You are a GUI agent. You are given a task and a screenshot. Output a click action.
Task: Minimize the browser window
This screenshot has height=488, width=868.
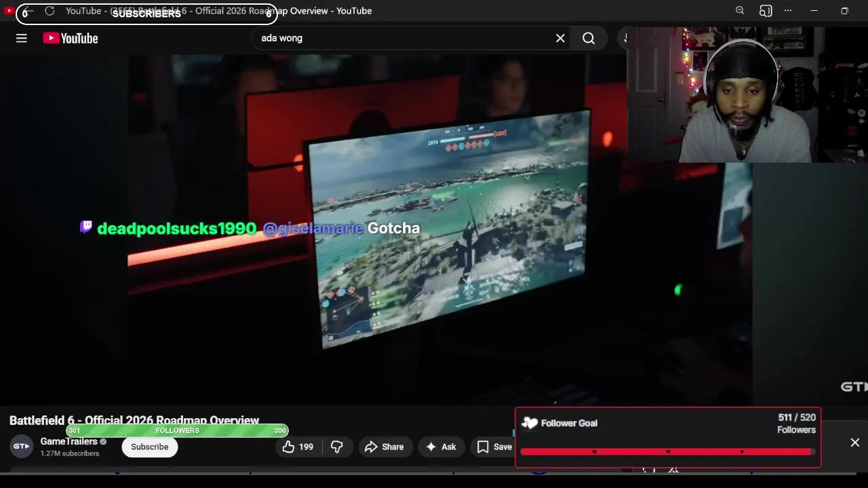pyautogui.click(x=814, y=11)
